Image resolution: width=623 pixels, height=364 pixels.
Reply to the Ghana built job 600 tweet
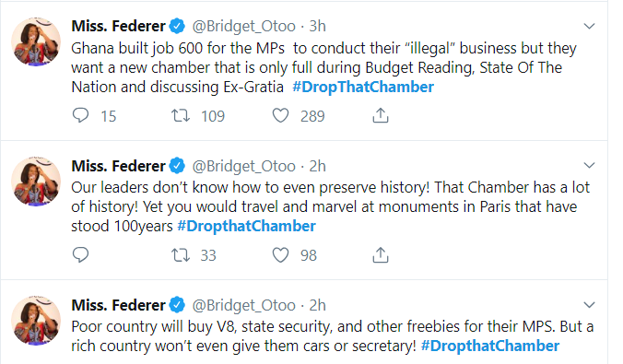click(81, 115)
